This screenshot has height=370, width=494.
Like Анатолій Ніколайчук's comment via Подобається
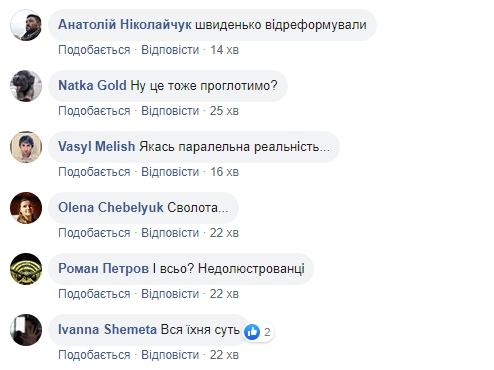click(x=94, y=50)
